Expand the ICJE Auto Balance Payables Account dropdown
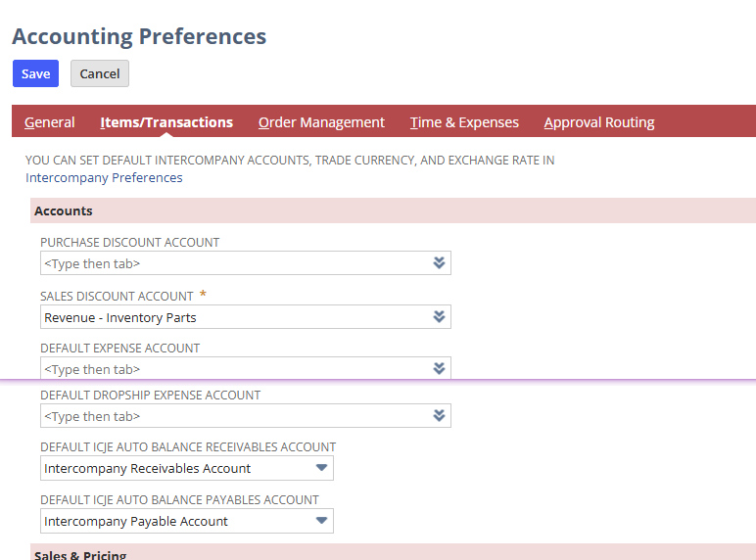This screenshot has width=756, height=560. click(x=321, y=521)
